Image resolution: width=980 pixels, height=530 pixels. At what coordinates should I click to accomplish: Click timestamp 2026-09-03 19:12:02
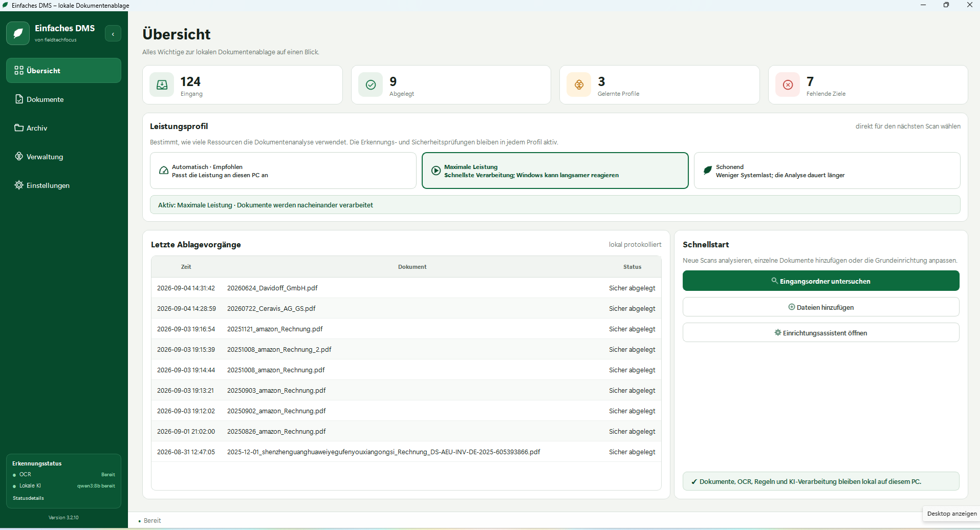click(x=186, y=411)
